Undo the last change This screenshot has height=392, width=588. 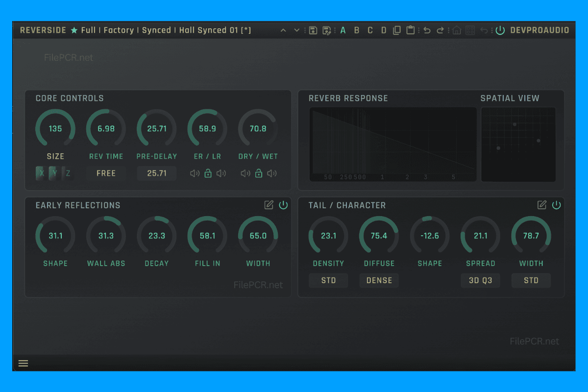tap(427, 30)
